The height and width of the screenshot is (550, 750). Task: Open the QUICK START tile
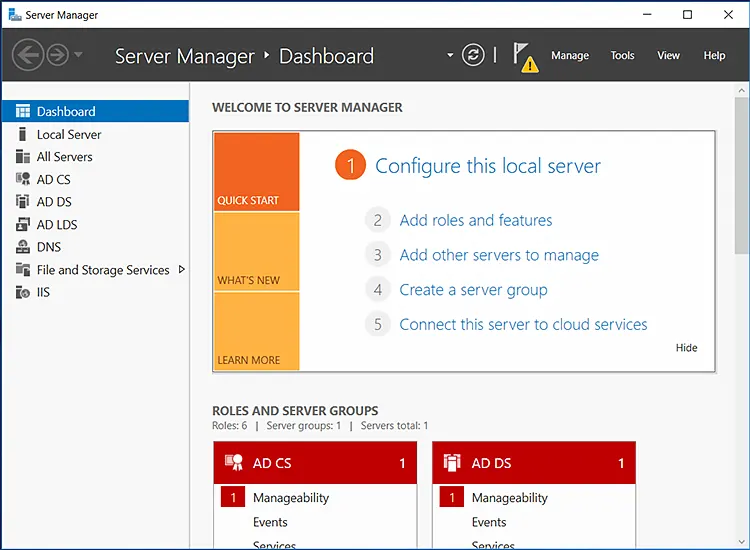(x=256, y=172)
